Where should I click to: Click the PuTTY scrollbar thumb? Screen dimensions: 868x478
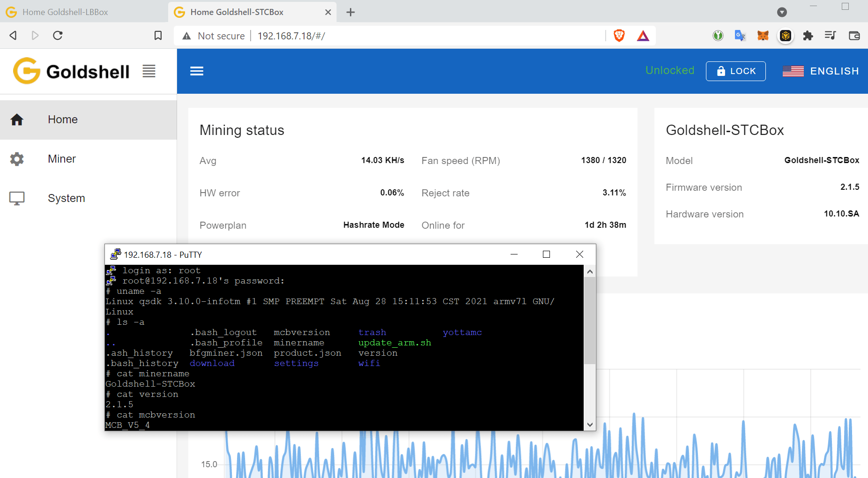[x=590, y=321]
